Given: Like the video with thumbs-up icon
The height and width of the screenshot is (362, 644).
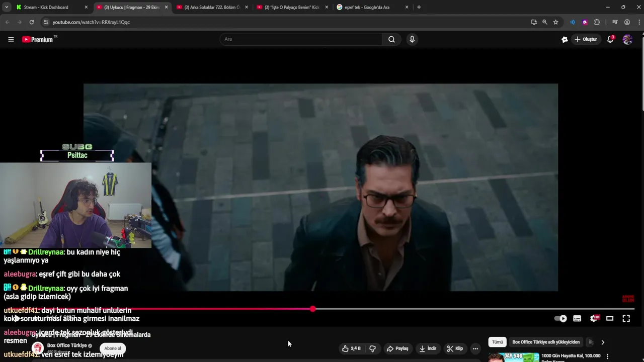Looking at the screenshot, I should click(351, 348).
